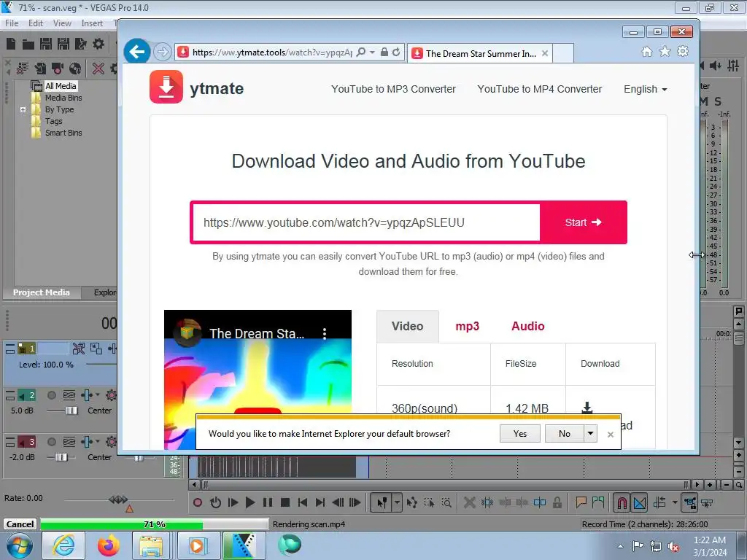Click Yes on default browser prompt

pyautogui.click(x=519, y=433)
